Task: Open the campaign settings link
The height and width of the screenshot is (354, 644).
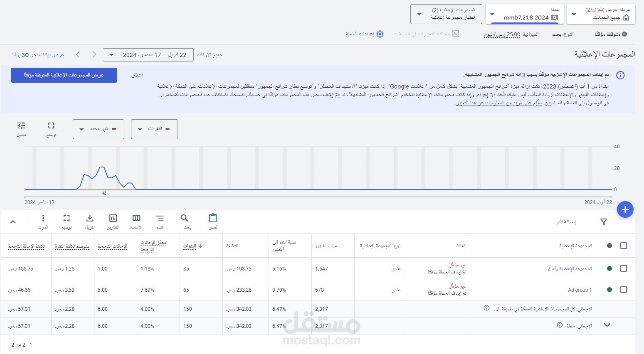Action: pyautogui.click(x=360, y=34)
